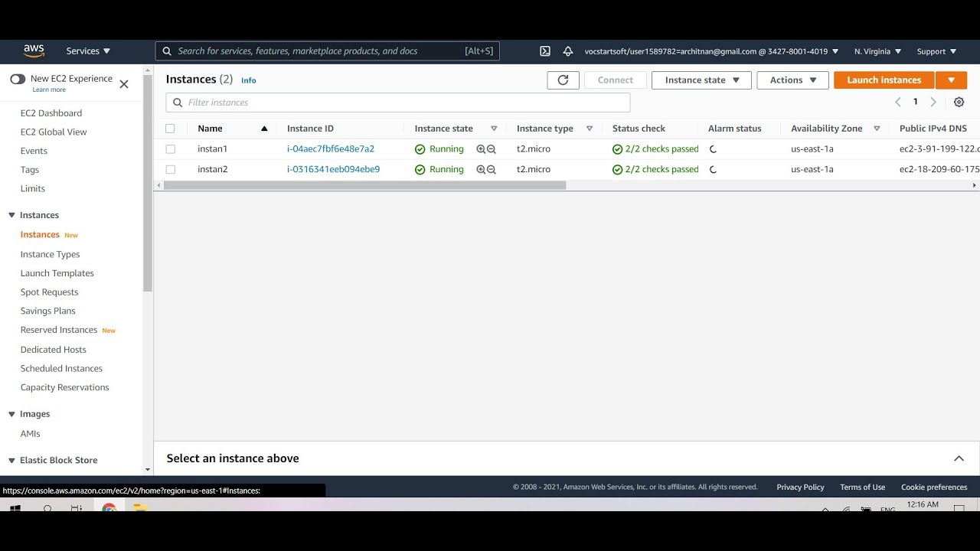Screen dimensions: 980x551
Task: Focus the Filter instances field
Action: click(x=398, y=103)
